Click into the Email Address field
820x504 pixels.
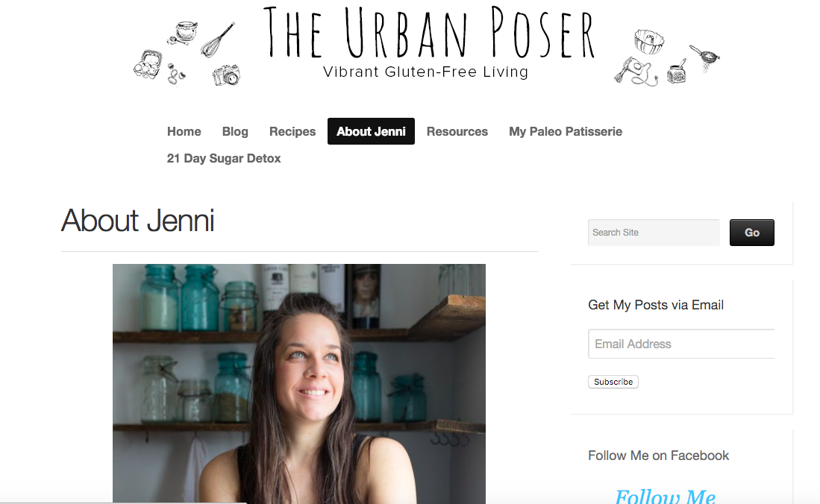[x=681, y=344]
